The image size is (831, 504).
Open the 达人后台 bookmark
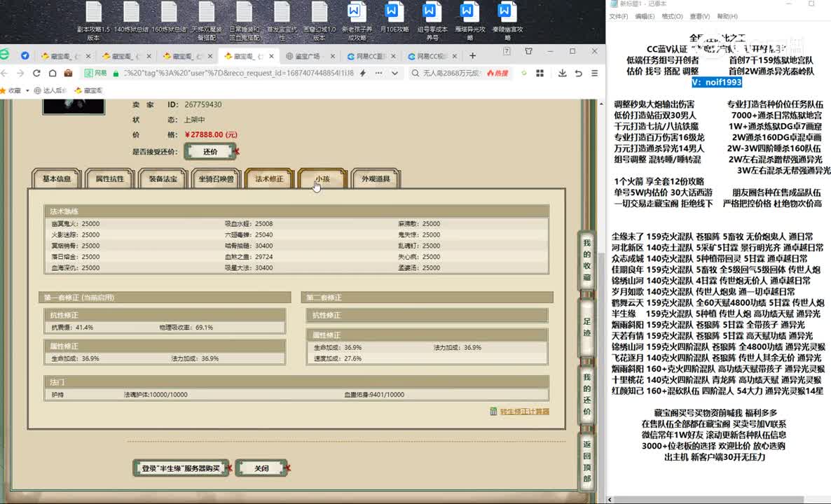tap(50, 90)
